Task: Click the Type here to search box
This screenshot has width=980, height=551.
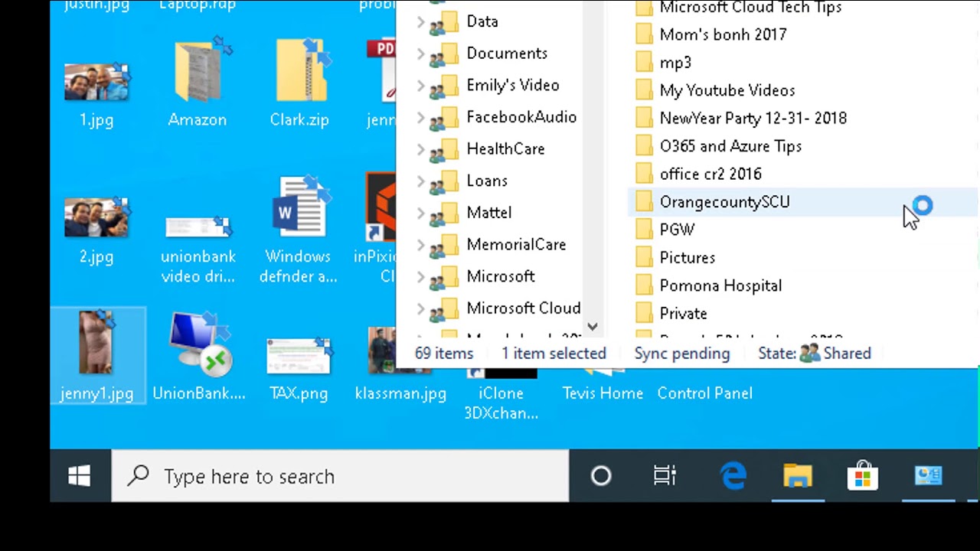Action: 340,476
